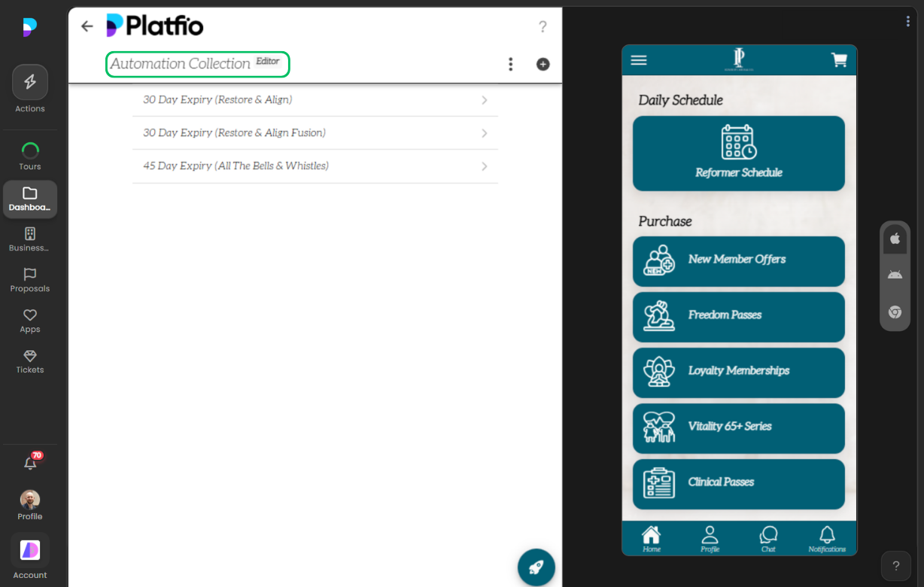This screenshot has width=924, height=587.
Task: Expand 30 Day Expiry (Restore & Align) chevron
Action: click(484, 100)
